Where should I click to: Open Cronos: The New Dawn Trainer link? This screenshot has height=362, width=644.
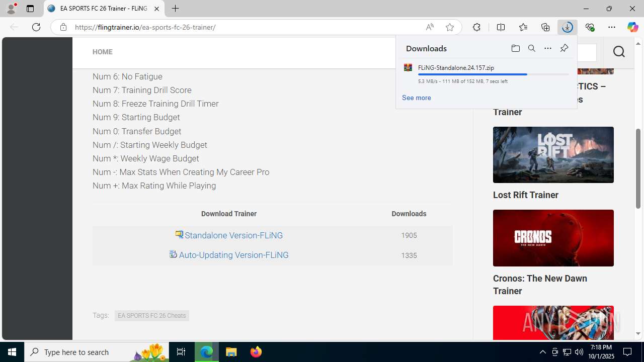540,285
